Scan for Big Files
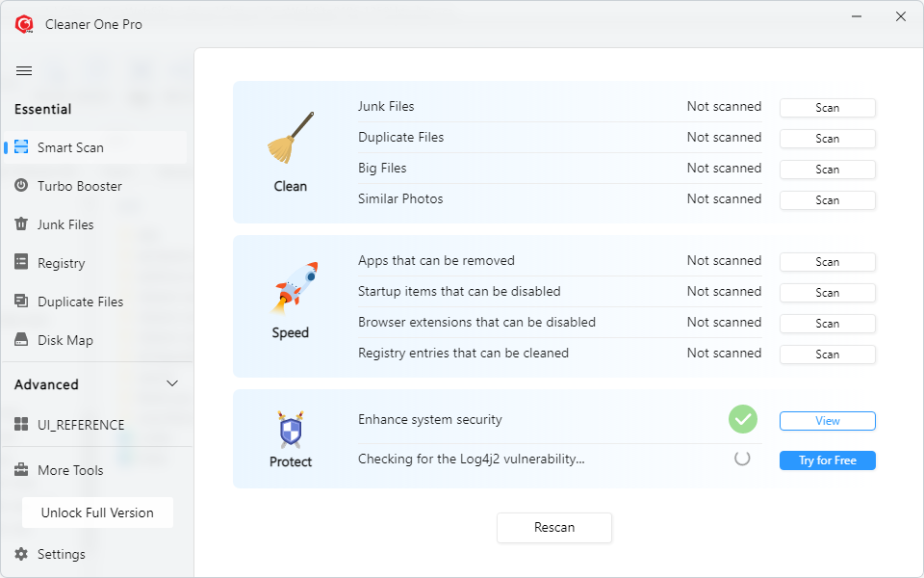The height and width of the screenshot is (578, 924). point(827,170)
